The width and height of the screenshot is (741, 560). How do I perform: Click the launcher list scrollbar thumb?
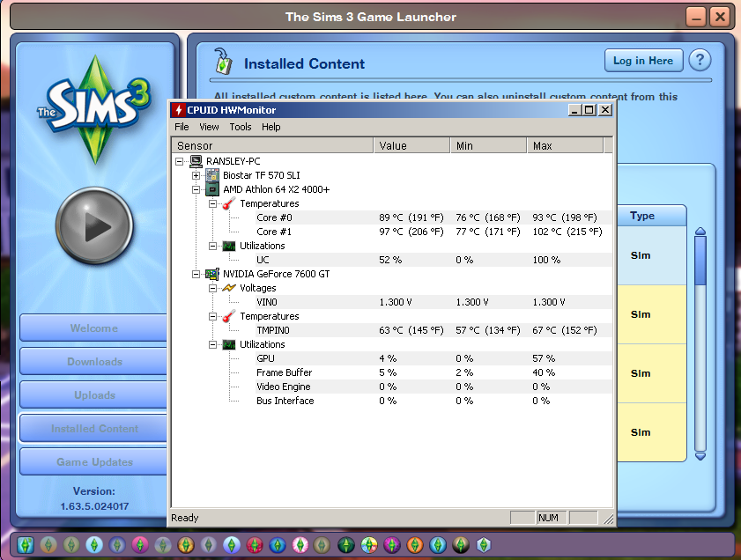pos(700,260)
